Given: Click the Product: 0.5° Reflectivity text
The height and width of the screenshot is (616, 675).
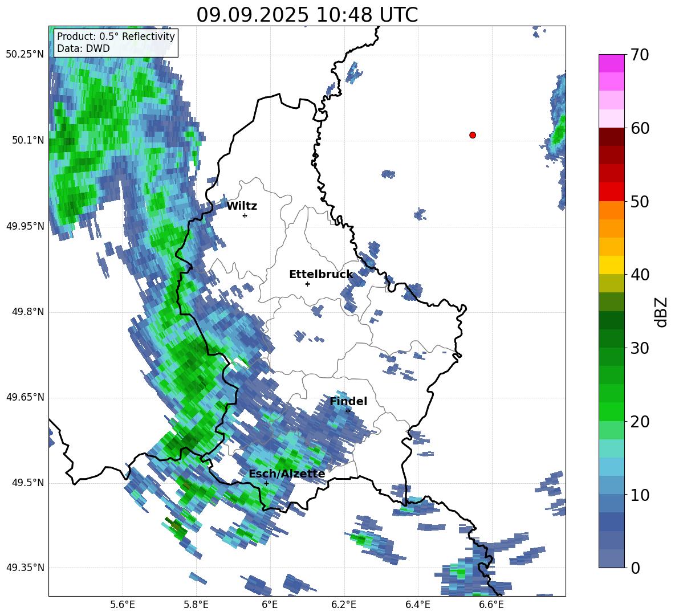Looking at the screenshot, I should 116,36.
